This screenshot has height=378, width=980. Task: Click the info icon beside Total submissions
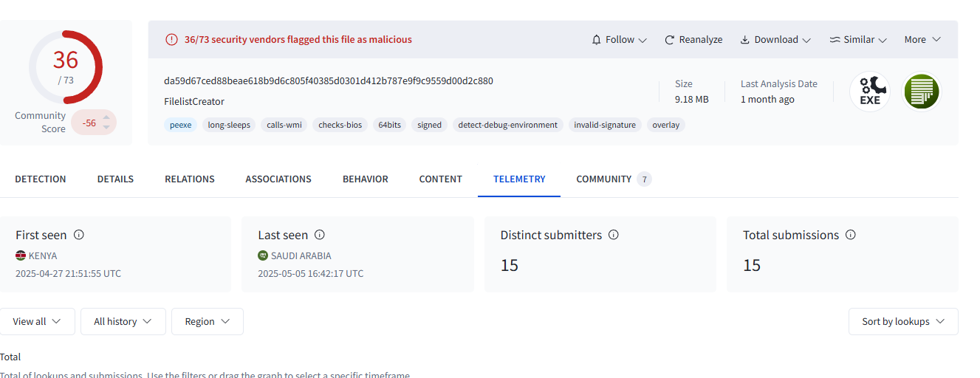850,235
